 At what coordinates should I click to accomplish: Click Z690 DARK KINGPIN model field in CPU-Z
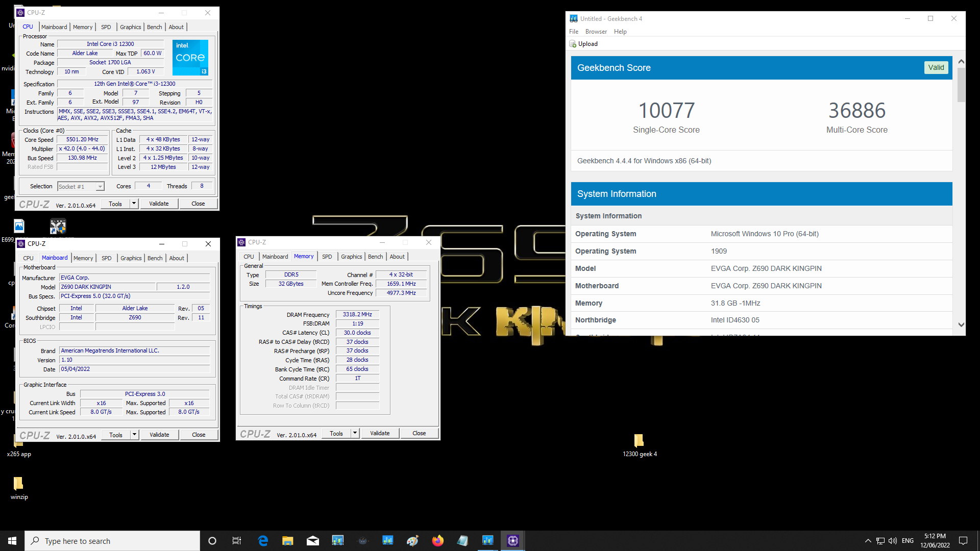tap(107, 287)
